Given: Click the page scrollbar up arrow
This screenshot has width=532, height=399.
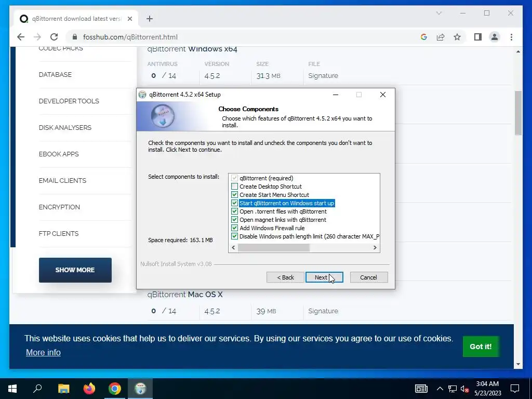Looking at the screenshot, I should pyautogui.click(x=518, y=51).
